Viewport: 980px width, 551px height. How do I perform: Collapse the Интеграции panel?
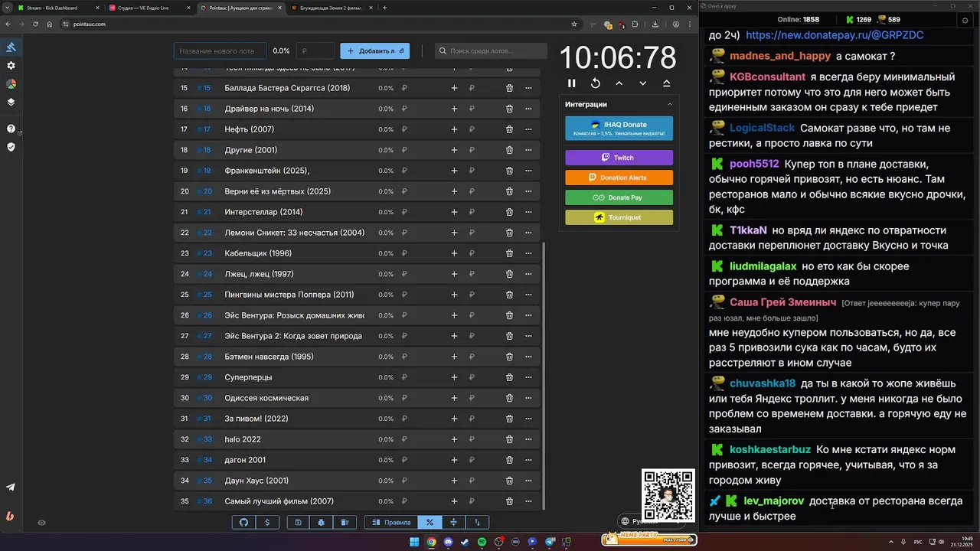(669, 105)
